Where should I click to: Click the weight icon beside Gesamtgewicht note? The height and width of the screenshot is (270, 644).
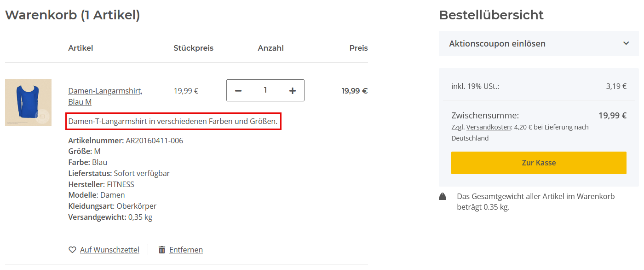[443, 197]
